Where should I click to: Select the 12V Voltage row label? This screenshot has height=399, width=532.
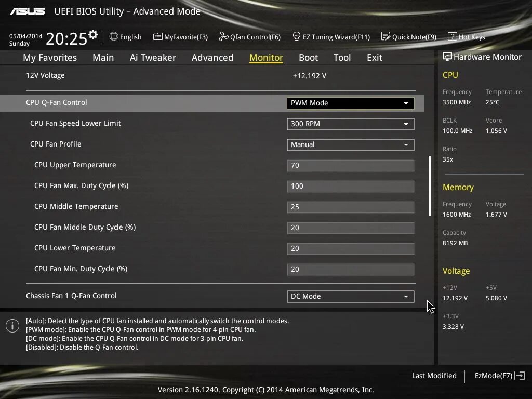45,76
